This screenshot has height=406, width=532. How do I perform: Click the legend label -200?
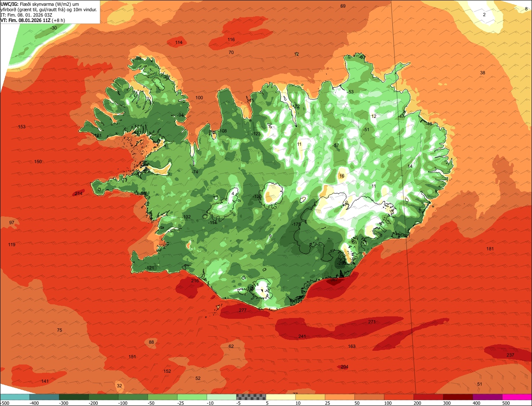tap(93, 403)
